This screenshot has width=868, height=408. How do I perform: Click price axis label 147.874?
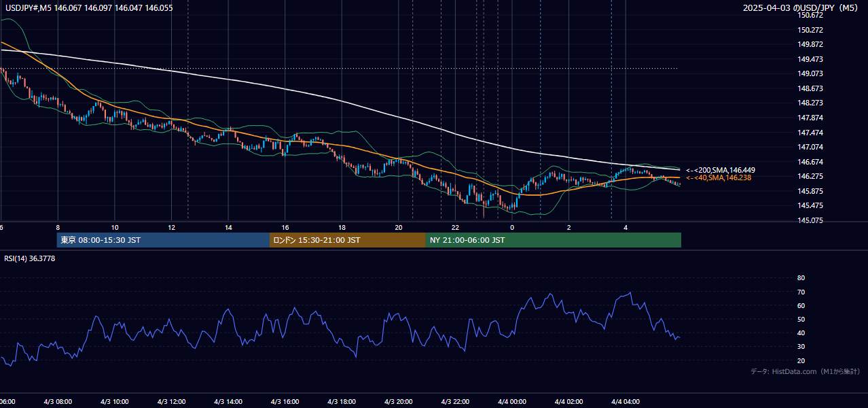point(810,118)
